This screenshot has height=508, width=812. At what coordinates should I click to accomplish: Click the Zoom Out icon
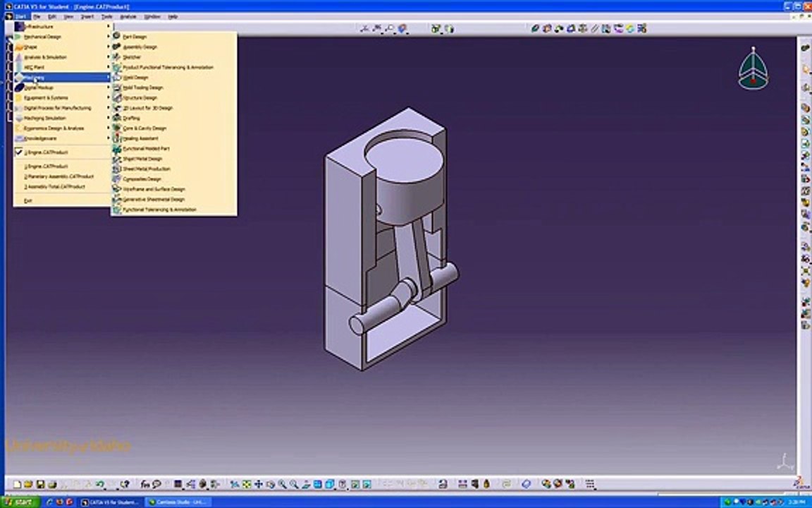[294, 484]
